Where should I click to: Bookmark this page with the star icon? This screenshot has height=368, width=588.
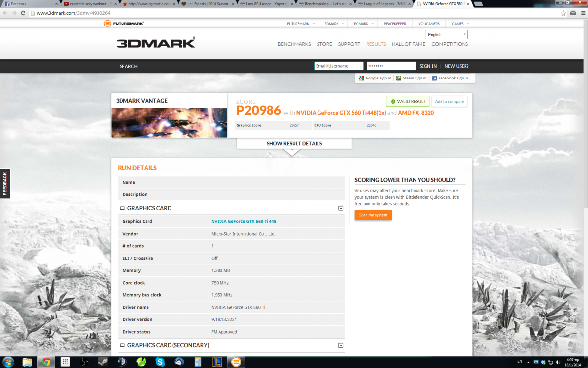[564, 13]
